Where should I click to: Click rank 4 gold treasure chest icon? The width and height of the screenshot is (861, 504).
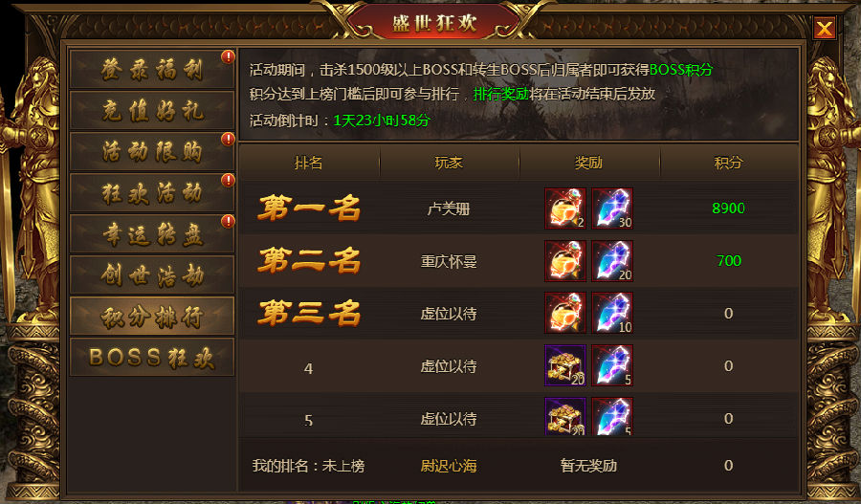(565, 365)
